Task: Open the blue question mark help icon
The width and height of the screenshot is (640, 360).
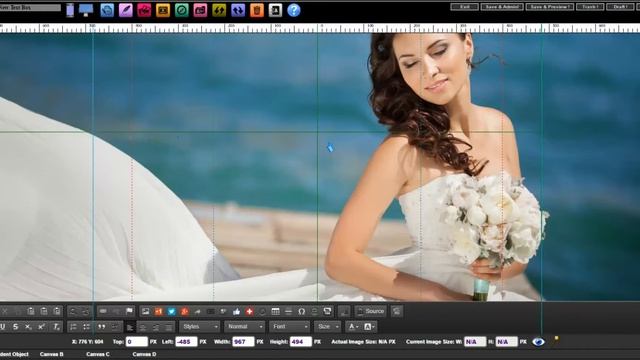Action: 294,10
